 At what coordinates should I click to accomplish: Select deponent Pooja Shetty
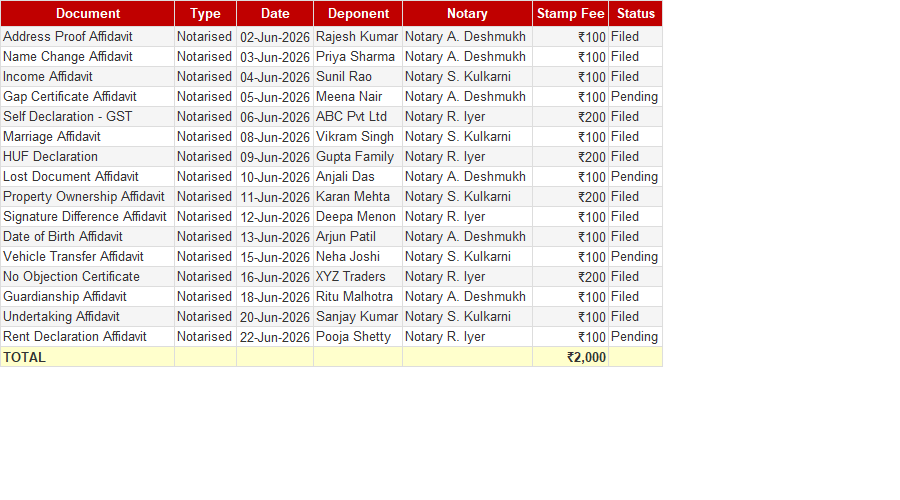coord(358,337)
